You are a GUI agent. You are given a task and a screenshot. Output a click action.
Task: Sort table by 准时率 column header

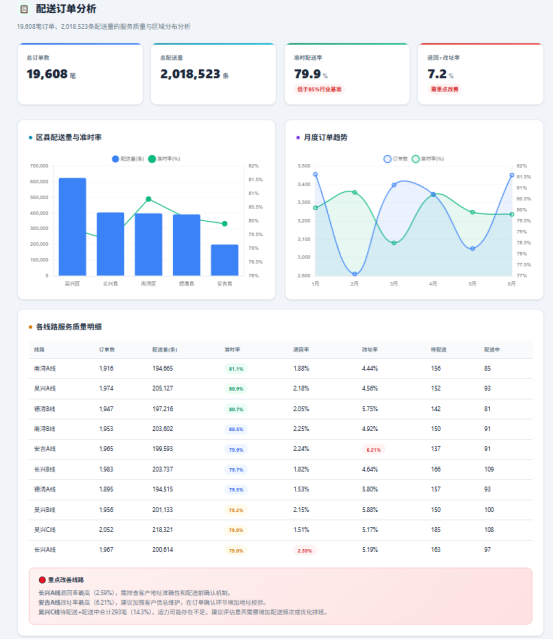click(x=232, y=350)
